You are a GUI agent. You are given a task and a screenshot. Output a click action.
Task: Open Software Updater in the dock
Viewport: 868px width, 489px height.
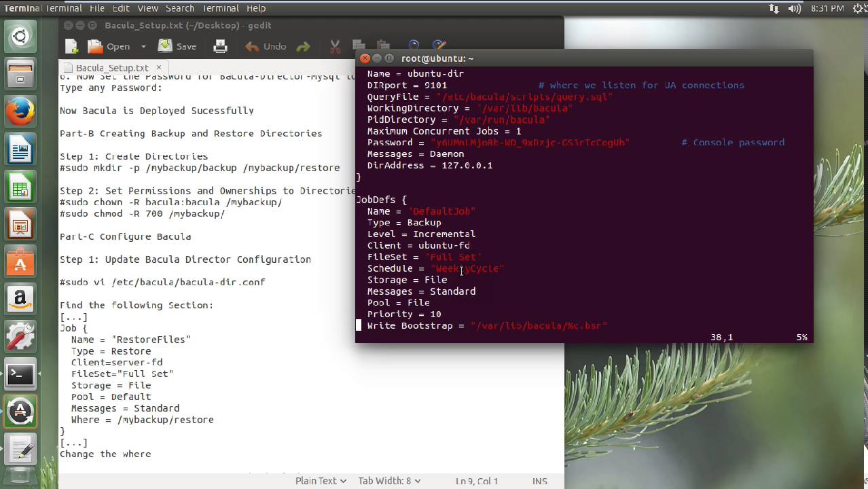pos(20,410)
